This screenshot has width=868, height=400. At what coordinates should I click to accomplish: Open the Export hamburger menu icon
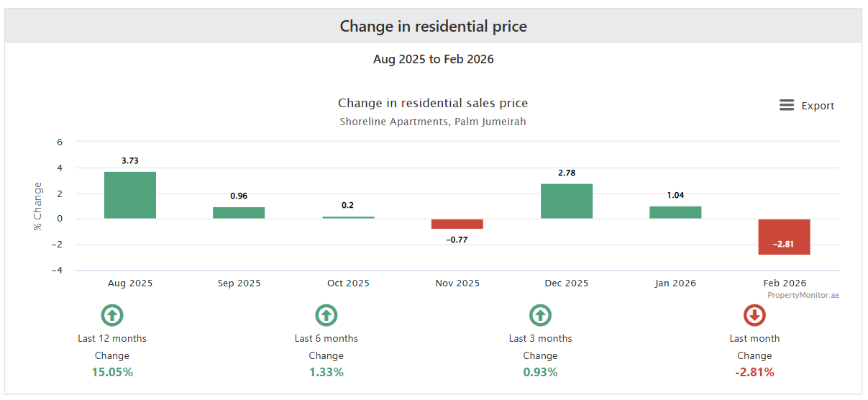[787, 106]
